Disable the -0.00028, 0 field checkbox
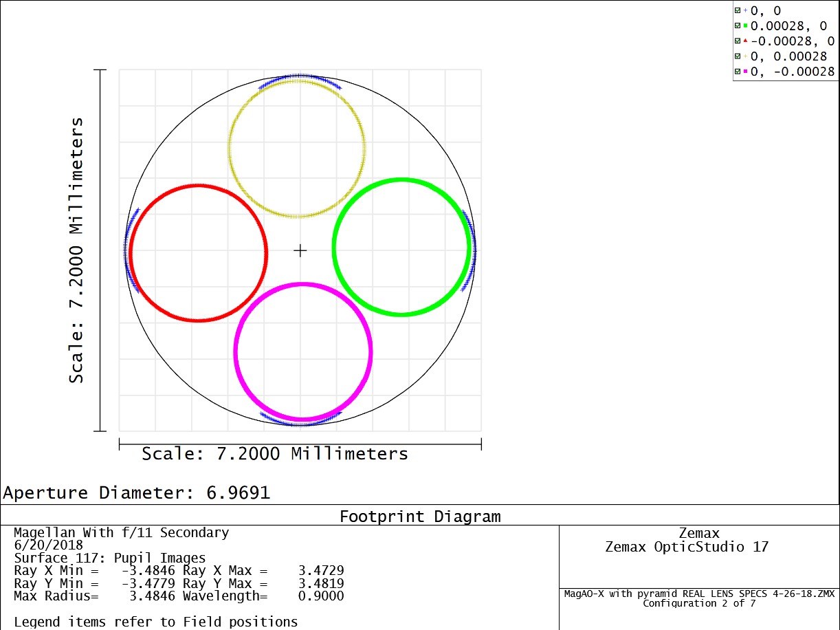This screenshot has width=840, height=630. click(738, 41)
